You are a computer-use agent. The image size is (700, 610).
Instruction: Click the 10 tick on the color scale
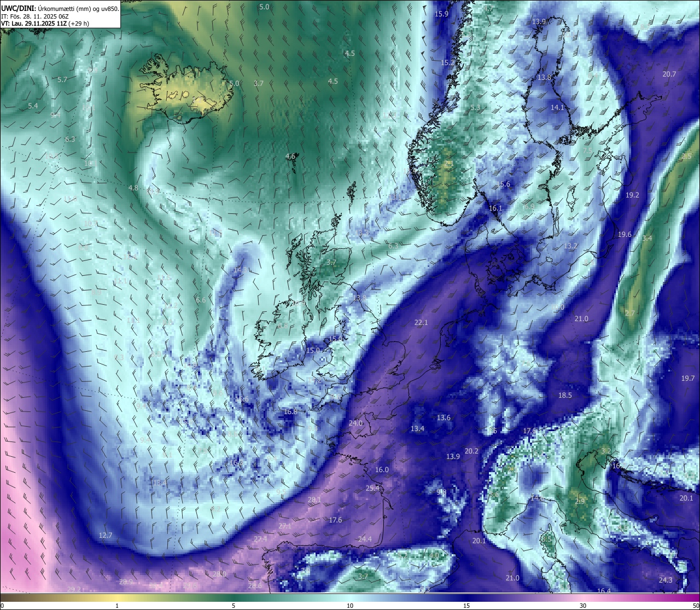(x=350, y=606)
